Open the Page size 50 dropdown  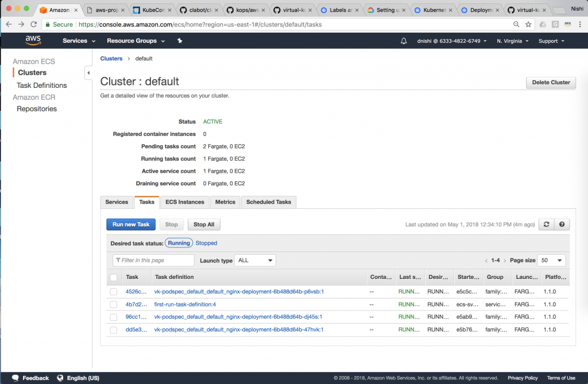(551, 260)
